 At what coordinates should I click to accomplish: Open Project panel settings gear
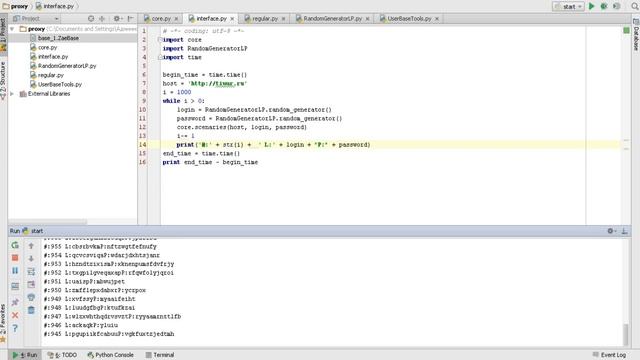[x=117, y=19]
